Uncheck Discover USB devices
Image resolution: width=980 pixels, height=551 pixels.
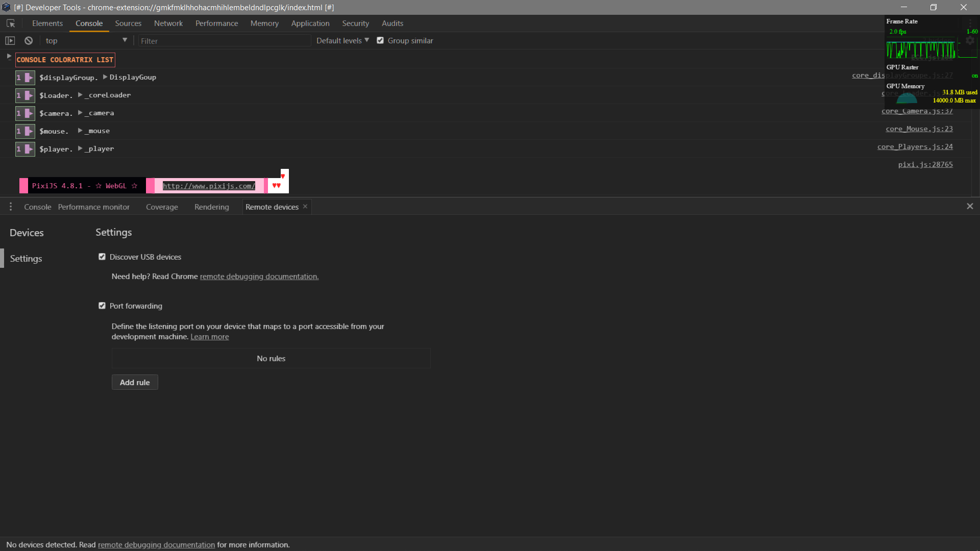(x=102, y=257)
